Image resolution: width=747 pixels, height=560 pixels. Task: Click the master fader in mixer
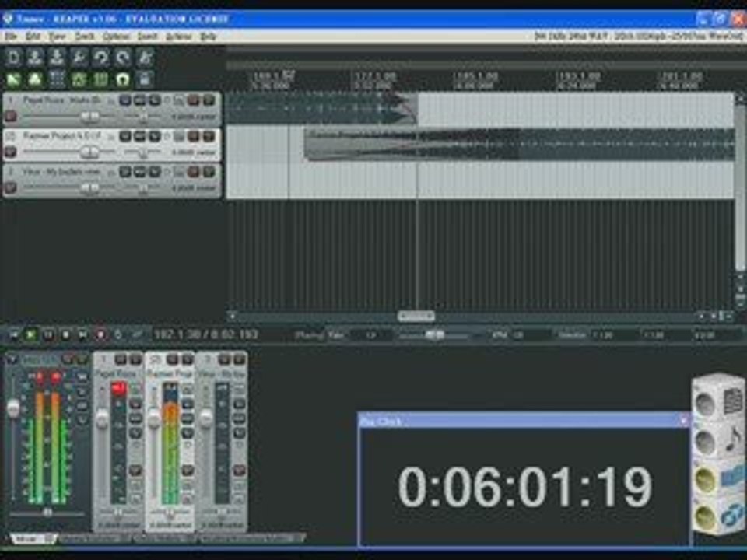pos(13,408)
